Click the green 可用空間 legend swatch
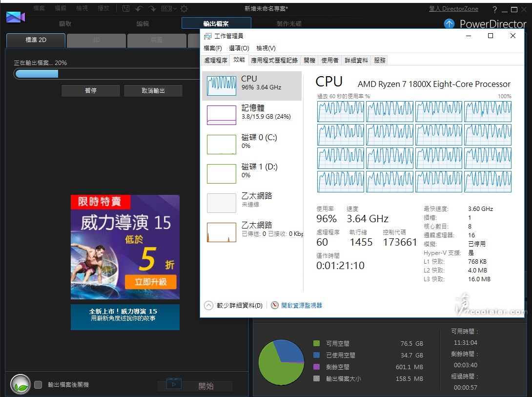The image size is (532, 397). point(317,343)
